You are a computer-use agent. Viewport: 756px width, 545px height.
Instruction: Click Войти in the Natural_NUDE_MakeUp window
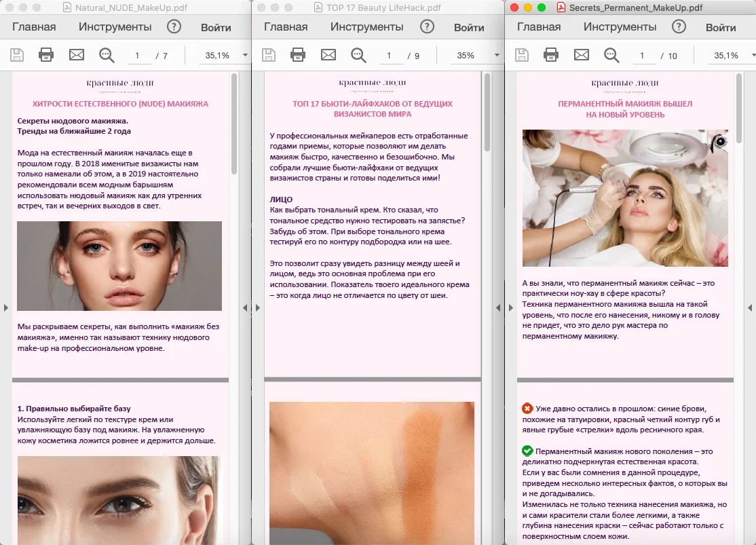click(x=216, y=27)
